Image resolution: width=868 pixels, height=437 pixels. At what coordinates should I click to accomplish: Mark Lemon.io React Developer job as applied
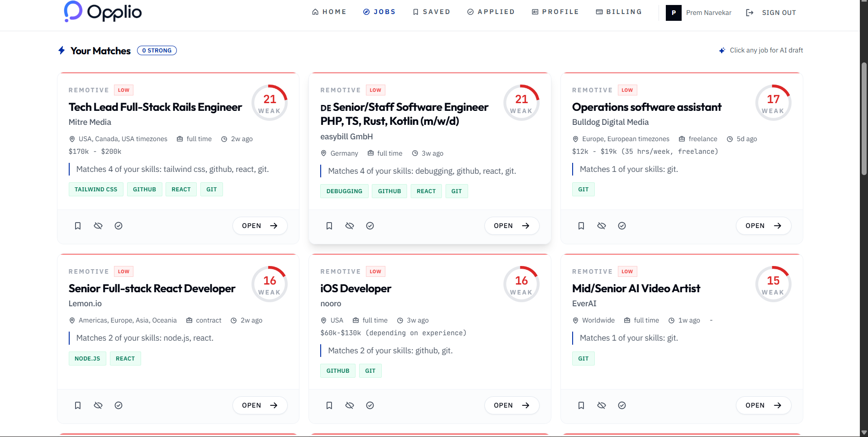pos(119,405)
